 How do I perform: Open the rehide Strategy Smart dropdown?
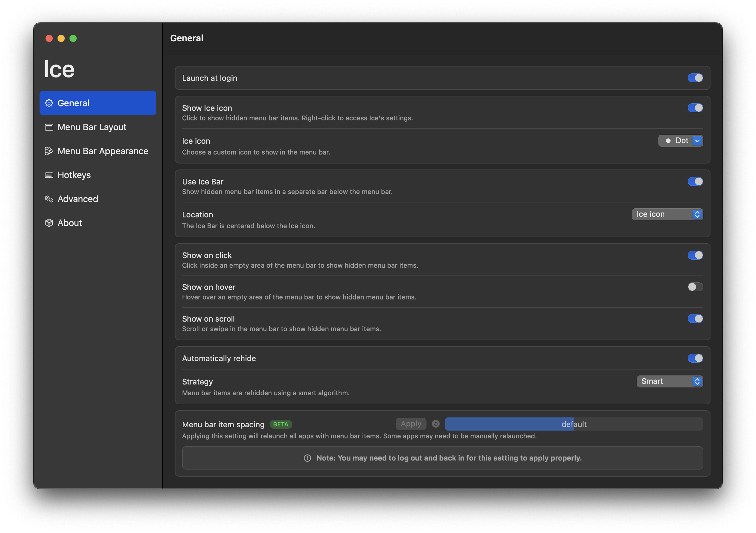[x=669, y=381]
